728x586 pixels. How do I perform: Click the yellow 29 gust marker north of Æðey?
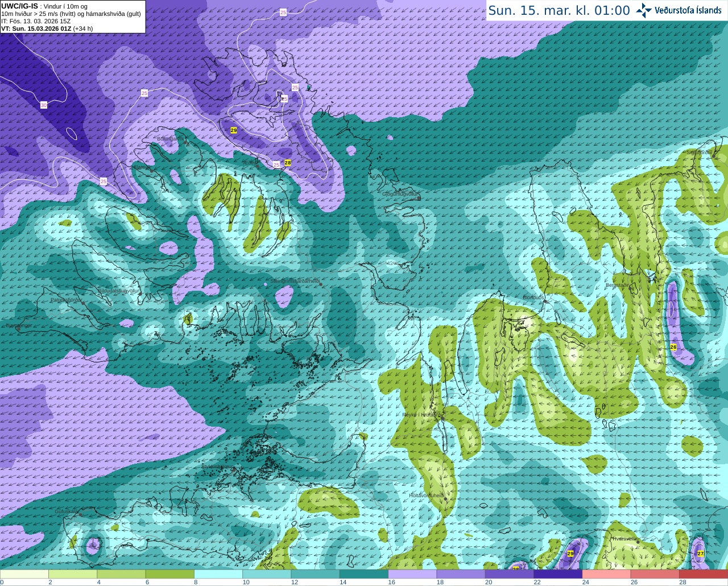click(x=234, y=130)
